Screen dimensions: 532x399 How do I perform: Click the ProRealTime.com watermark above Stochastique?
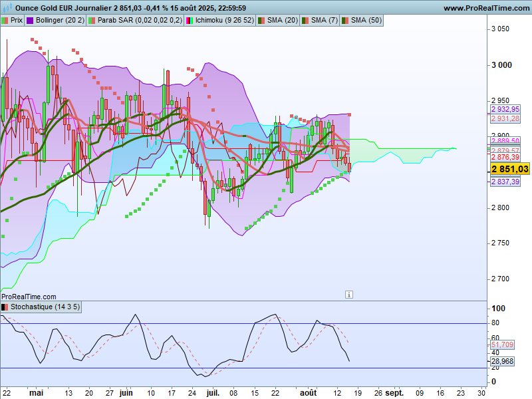[29, 297]
